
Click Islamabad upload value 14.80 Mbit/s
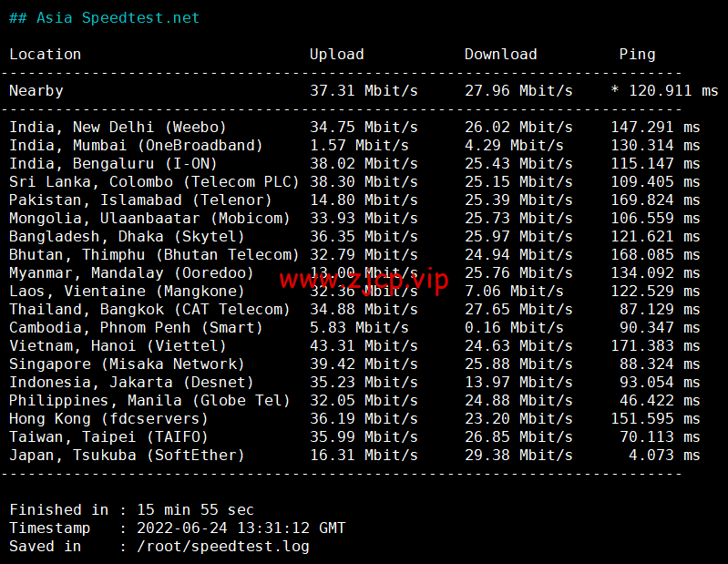point(364,200)
